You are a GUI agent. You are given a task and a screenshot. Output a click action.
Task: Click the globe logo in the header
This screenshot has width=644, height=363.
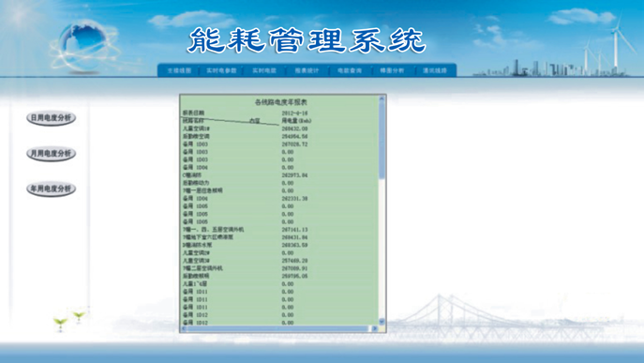pos(84,46)
